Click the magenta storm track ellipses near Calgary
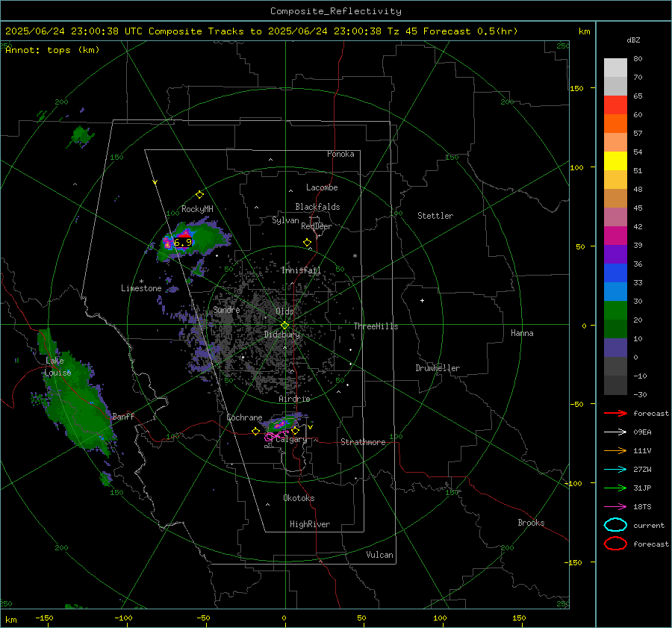 pyautogui.click(x=275, y=436)
